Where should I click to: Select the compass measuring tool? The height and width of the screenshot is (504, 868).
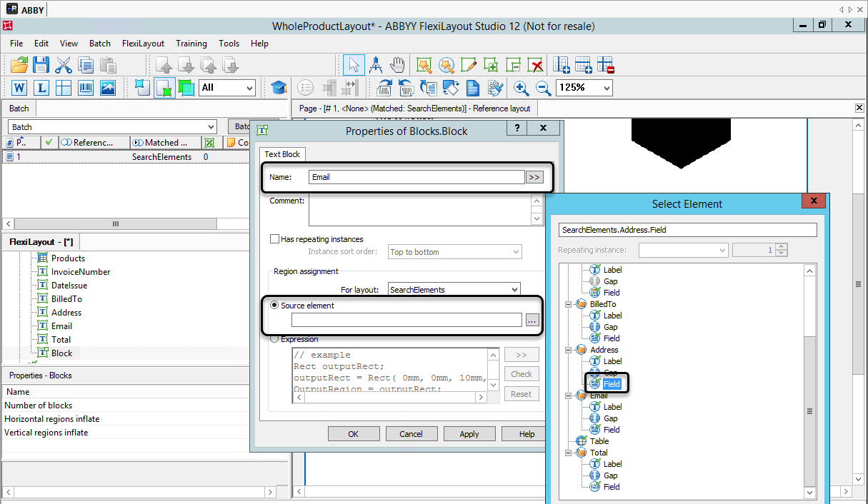(x=376, y=66)
